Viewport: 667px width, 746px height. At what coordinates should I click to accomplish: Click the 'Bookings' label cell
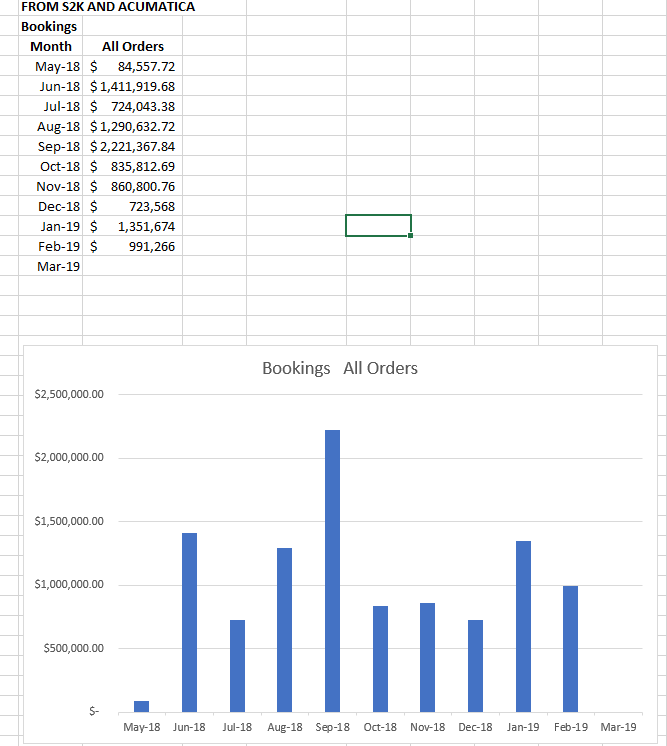point(50,26)
